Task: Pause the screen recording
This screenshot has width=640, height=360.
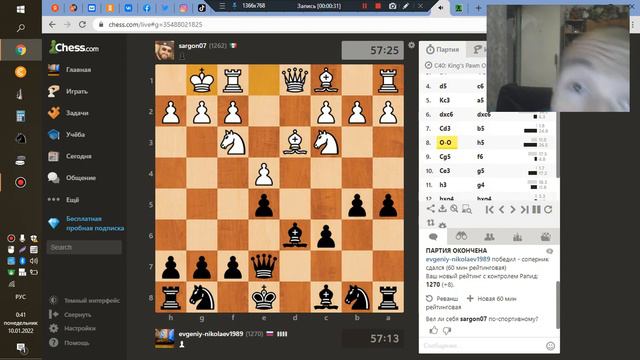Action: [364, 6]
